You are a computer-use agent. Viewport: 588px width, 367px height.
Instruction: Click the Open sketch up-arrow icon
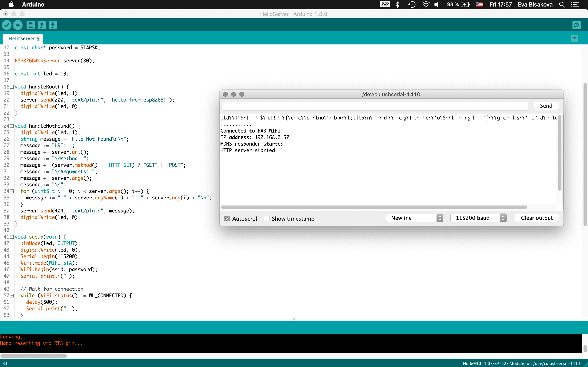coord(42,25)
